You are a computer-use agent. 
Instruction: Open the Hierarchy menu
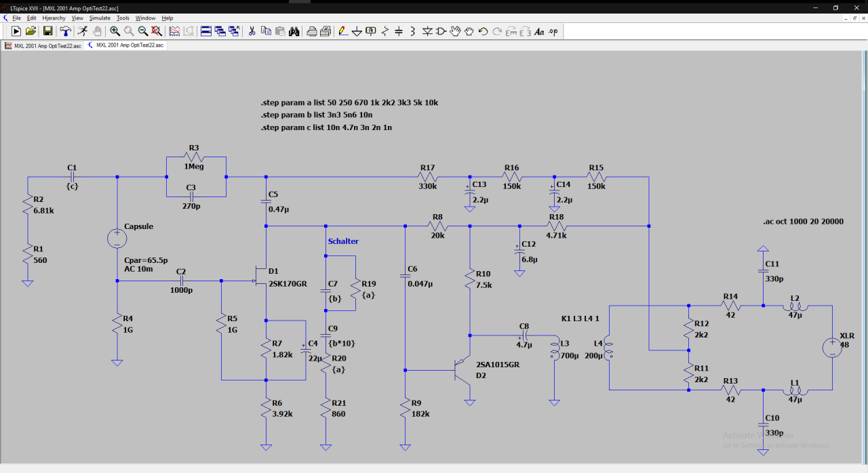pyautogui.click(x=54, y=18)
